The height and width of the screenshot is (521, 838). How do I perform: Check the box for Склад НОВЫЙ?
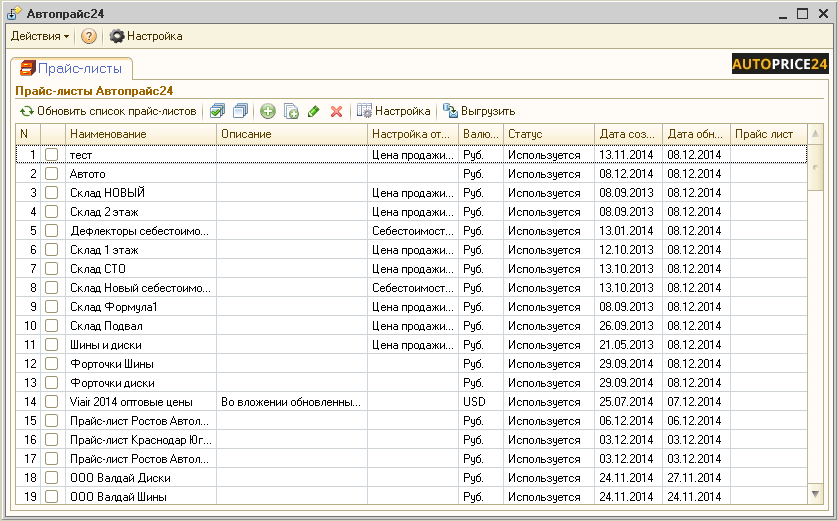(51, 192)
